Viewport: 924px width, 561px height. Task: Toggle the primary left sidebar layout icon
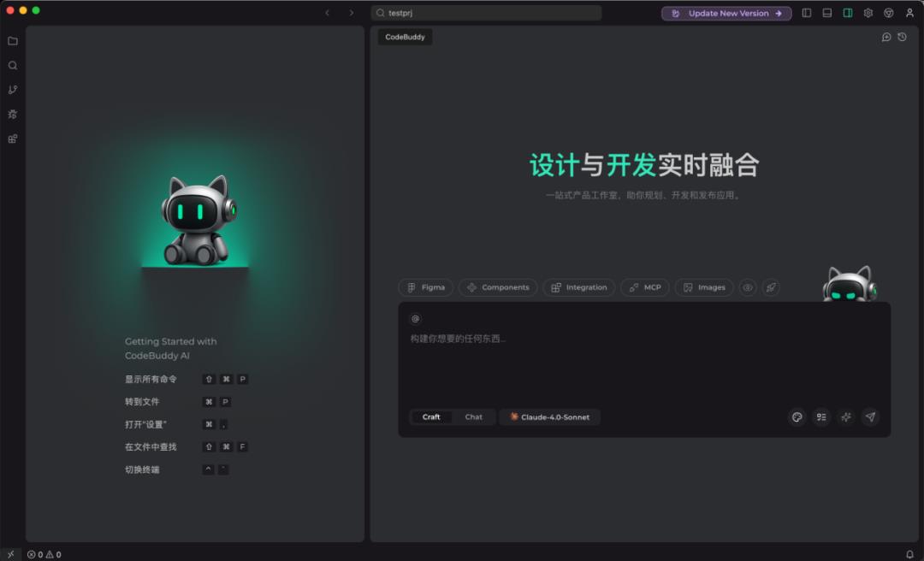(x=807, y=13)
